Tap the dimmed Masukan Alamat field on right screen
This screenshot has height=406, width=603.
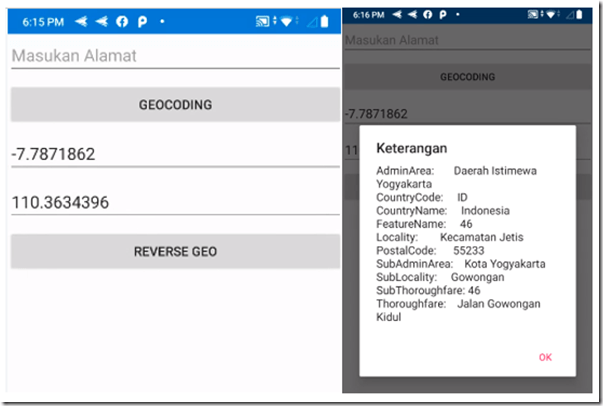[x=468, y=39]
